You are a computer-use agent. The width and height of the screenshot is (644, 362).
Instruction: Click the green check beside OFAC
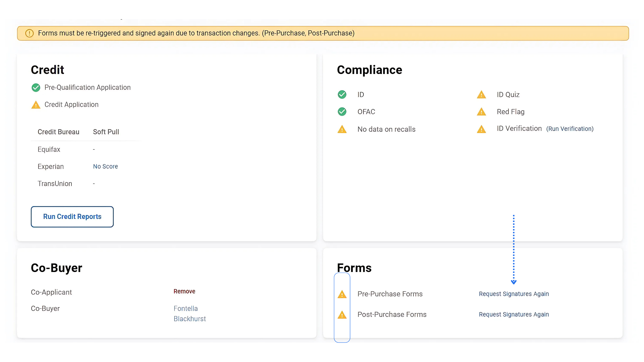coord(342,111)
